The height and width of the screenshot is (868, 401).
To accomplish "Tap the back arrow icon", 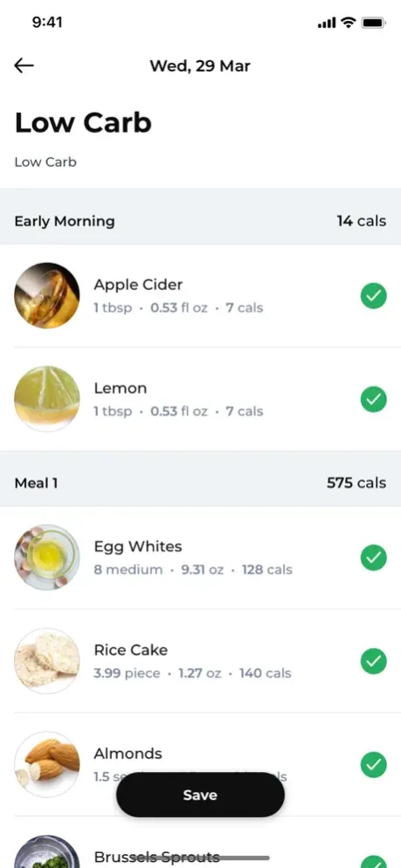I will coord(24,65).
